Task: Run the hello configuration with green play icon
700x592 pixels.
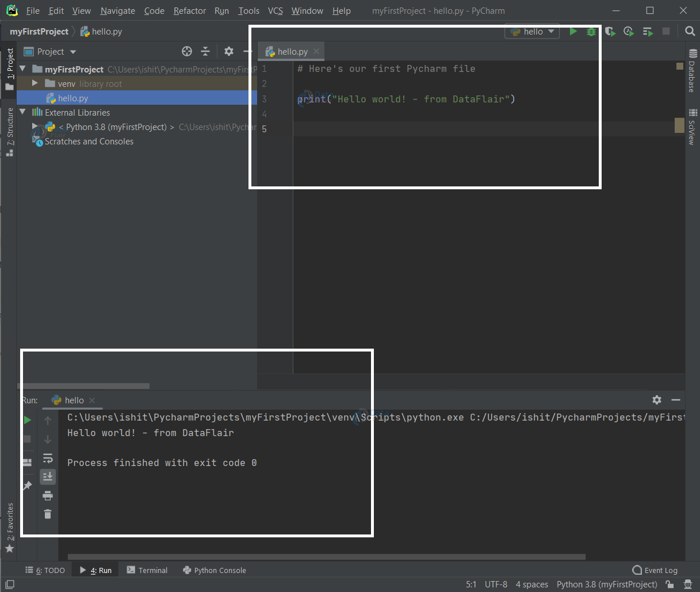Action: [x=573, y=32]
